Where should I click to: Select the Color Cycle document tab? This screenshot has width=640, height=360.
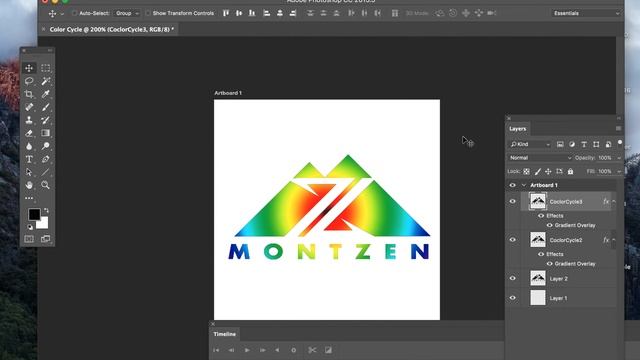point(111,29)
